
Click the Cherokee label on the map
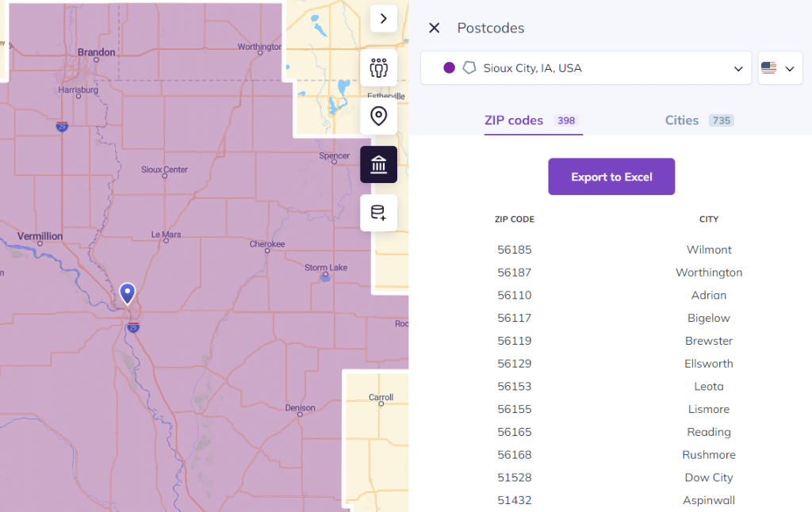pos(267,244)
